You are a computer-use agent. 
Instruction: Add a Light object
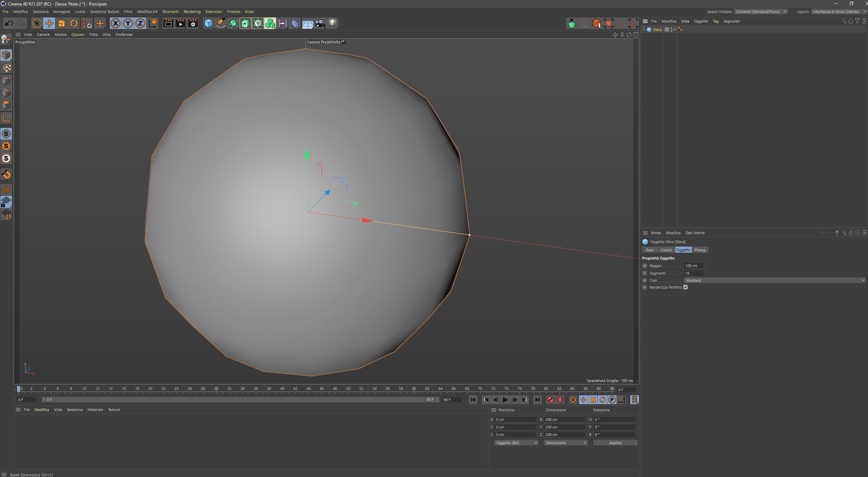coord(333,23)
